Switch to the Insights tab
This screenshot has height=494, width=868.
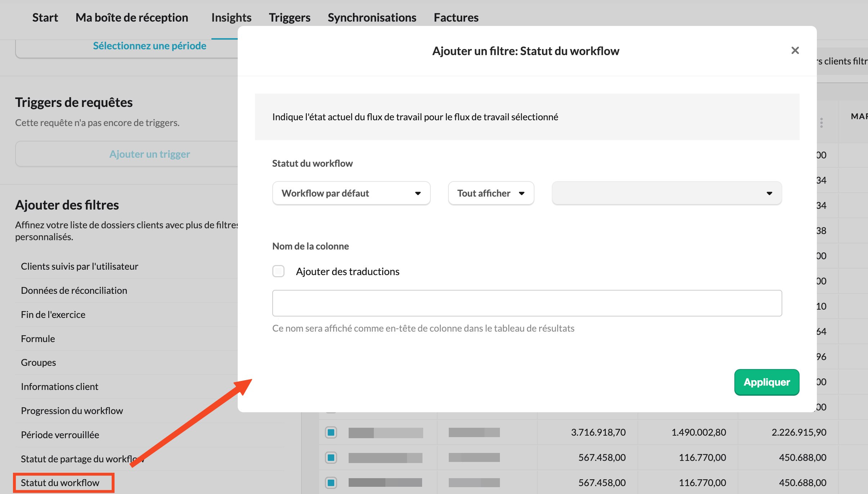pyautogui.click(x=231, y=17)
